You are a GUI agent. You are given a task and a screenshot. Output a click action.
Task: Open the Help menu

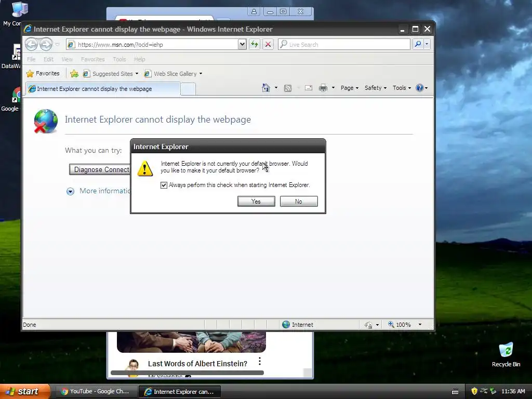(x=139, y=59)
